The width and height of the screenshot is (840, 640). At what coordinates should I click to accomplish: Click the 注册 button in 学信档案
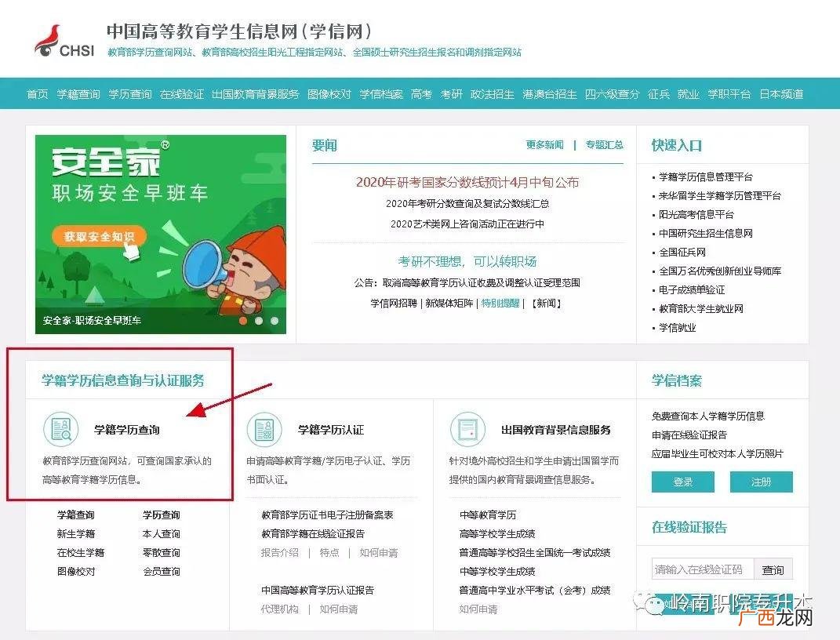[x=761, y=482]
